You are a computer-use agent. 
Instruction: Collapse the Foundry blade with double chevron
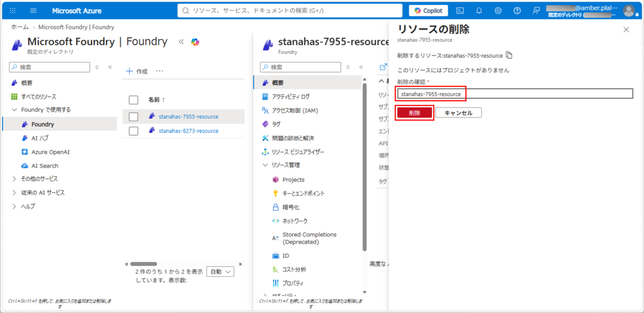pyautogui.click(x=181, y=42)
